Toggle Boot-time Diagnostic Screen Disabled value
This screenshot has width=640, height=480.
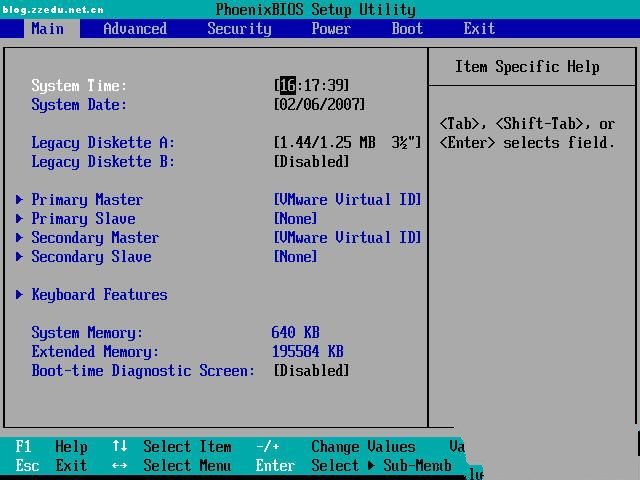[311, 370]
